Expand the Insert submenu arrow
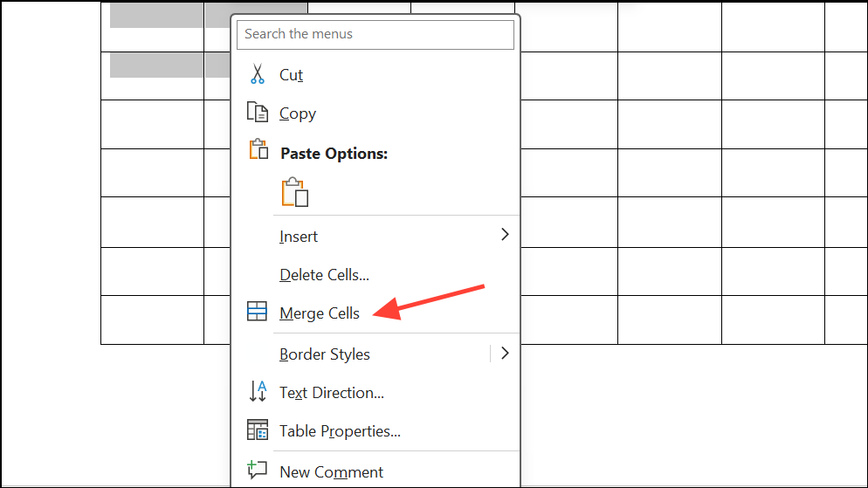868x488 pixels. 504,235
